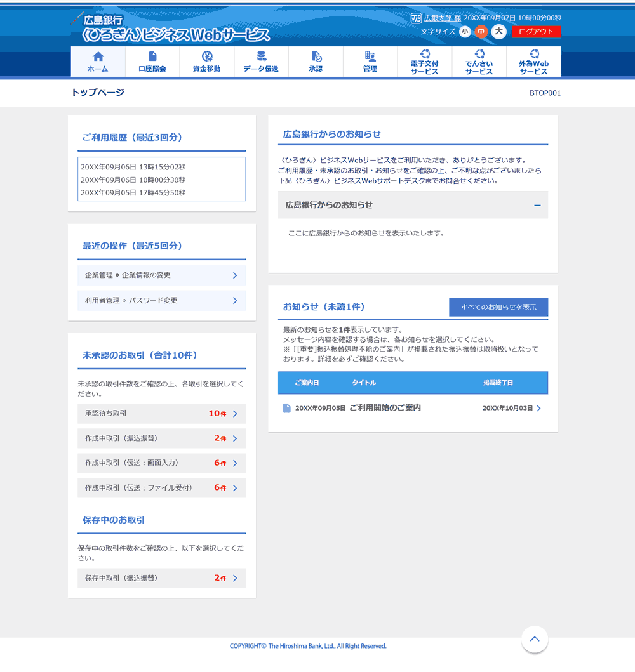This screenshot has height=672, width=635.
Task: Click the 2件 count for 保存中取引
Action: coord(220,578)
